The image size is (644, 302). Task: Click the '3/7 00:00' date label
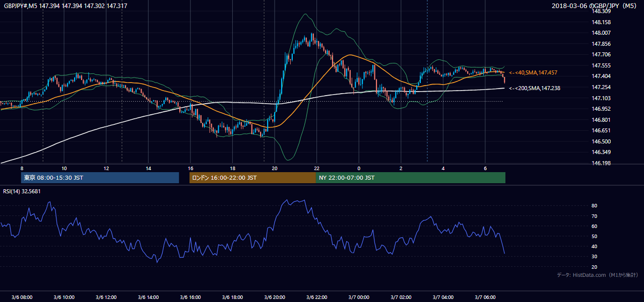359,297
